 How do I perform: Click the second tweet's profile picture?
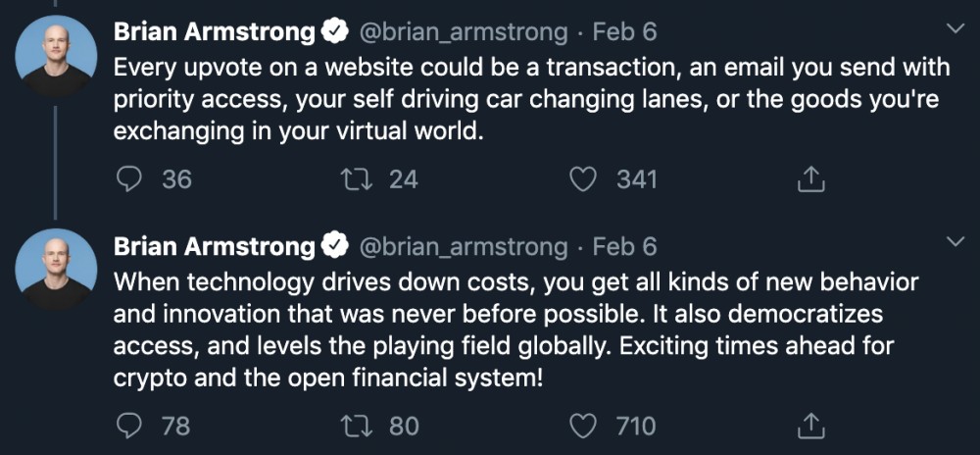point(57,269)
